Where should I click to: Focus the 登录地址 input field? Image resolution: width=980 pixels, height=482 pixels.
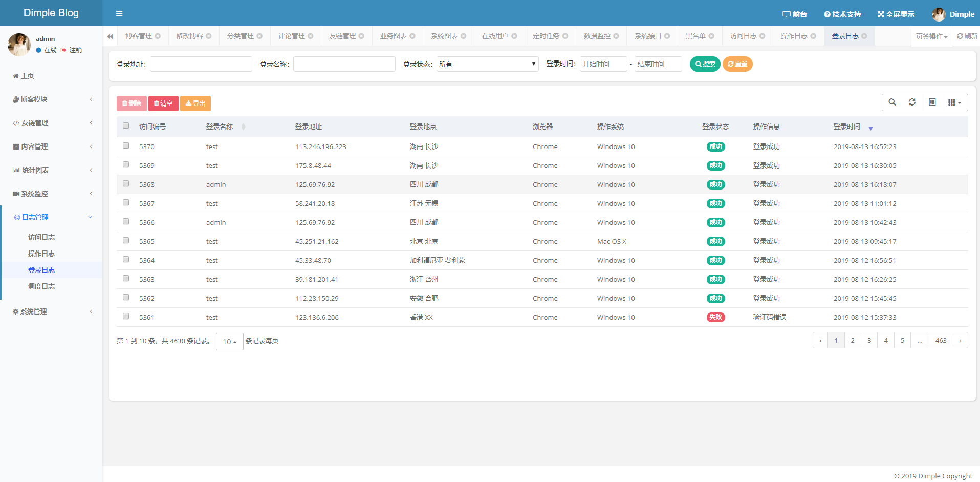[x=201, y=64]
